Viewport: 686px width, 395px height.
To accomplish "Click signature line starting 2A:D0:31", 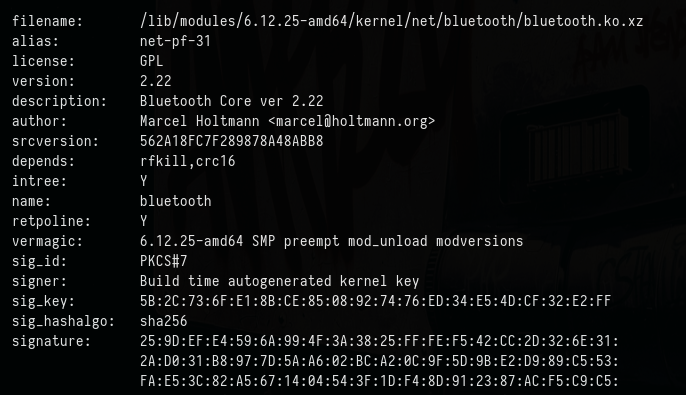I will point(379,361).
